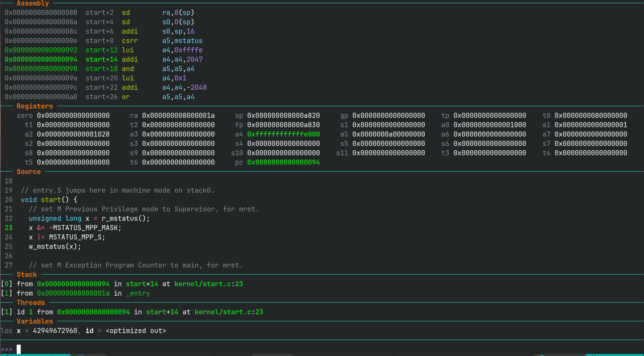Click 'void start() {' on source line 20
This screenshot has height=356, width=644.
[x=49, y=200]
